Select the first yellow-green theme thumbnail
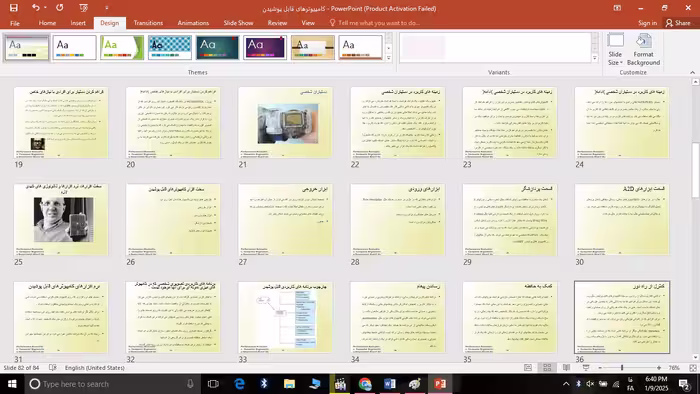Image resolution: width=700 pixels, height=394 pixels. [x=27, y=47]
